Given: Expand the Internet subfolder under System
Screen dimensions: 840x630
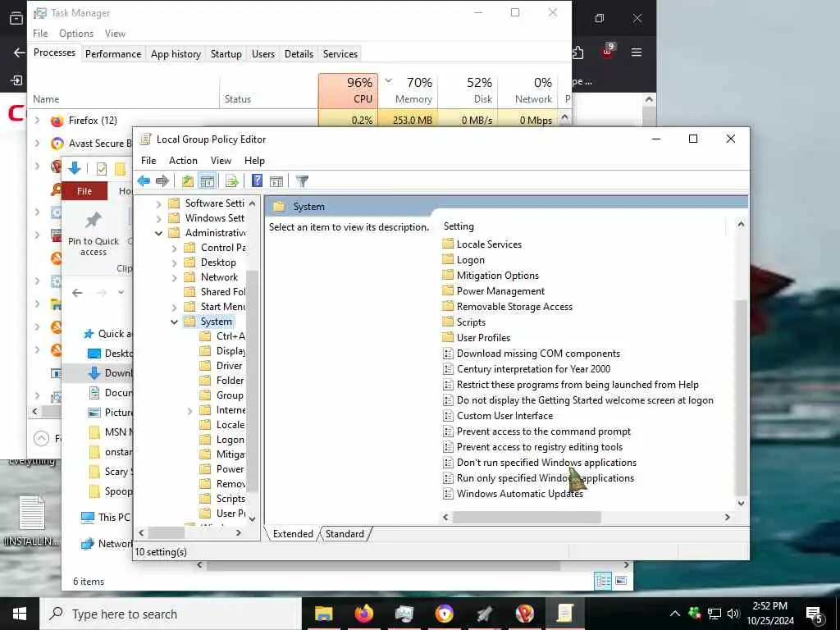Looking at the screenshot, I should (189, 411).
